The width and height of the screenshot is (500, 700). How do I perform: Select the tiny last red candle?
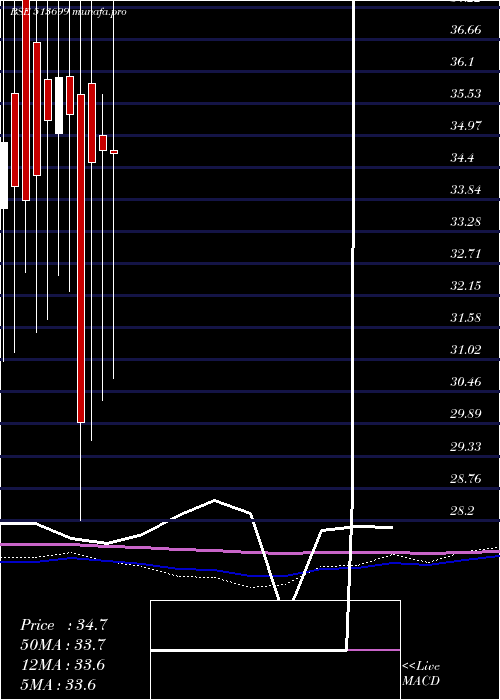[x=114, y=152]
